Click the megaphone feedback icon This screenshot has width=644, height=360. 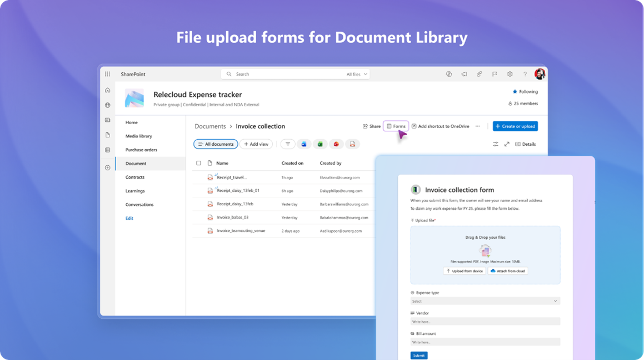(464, 74)
